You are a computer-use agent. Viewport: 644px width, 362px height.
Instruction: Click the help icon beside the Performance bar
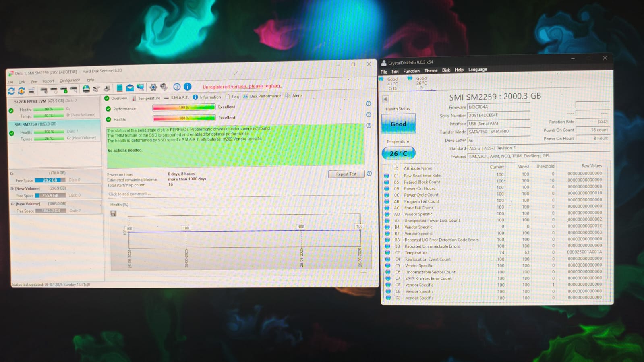click(x=368, y=104)
